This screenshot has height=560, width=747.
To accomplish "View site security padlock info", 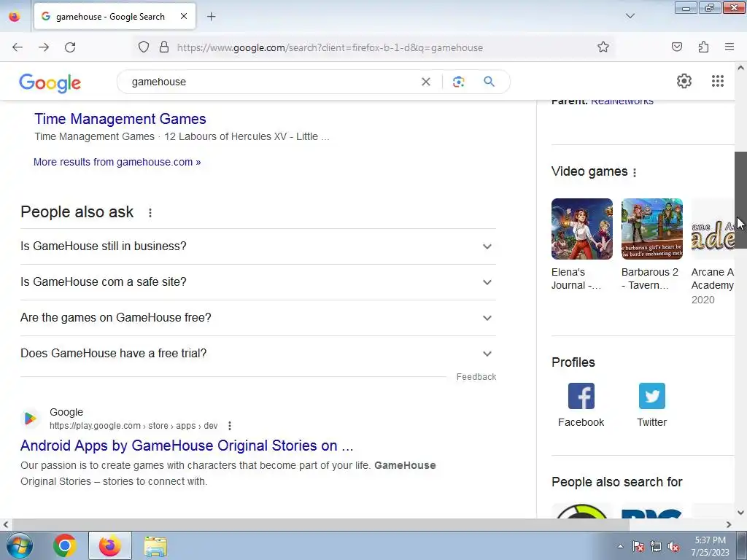I will point(164,47).
